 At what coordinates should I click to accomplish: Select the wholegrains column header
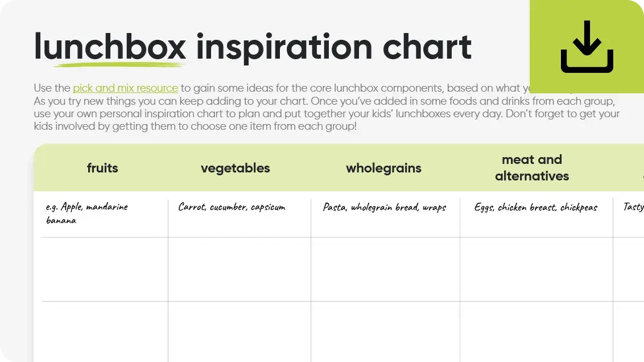[383, 168]
